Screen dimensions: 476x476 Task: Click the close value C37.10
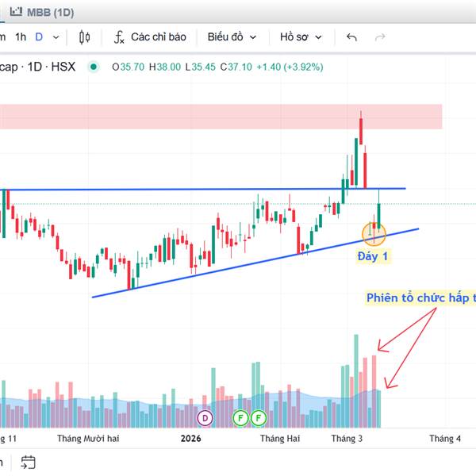point(236,67)
